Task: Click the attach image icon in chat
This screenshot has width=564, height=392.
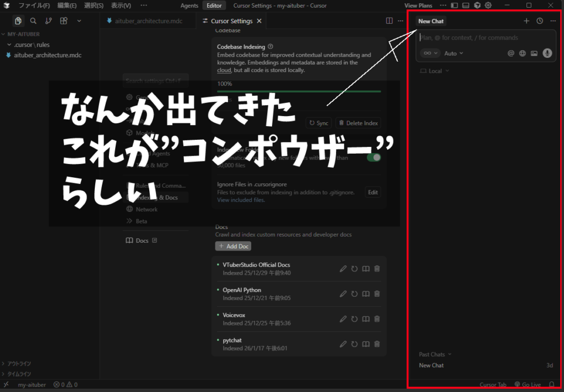Action: (534, 53)
